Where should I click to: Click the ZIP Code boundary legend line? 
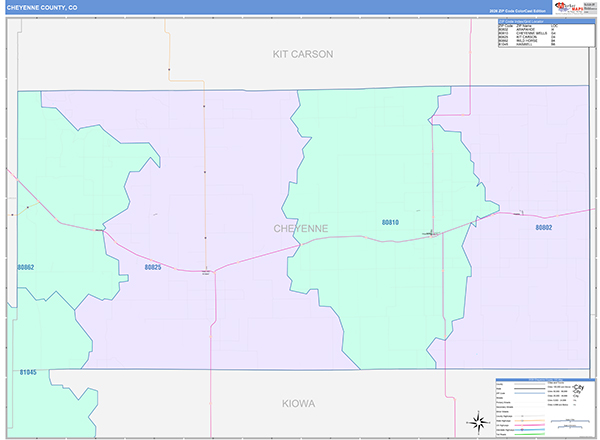click(530, 393)
